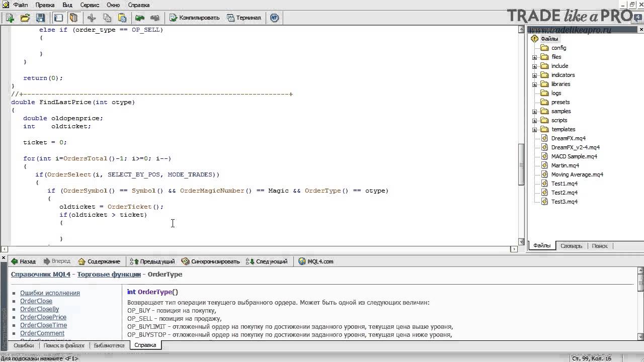Viewport: 644px width, 362px height.
Task: Open Справочник MQL4 breadcrumb link
Action: (x=41, y=275)
